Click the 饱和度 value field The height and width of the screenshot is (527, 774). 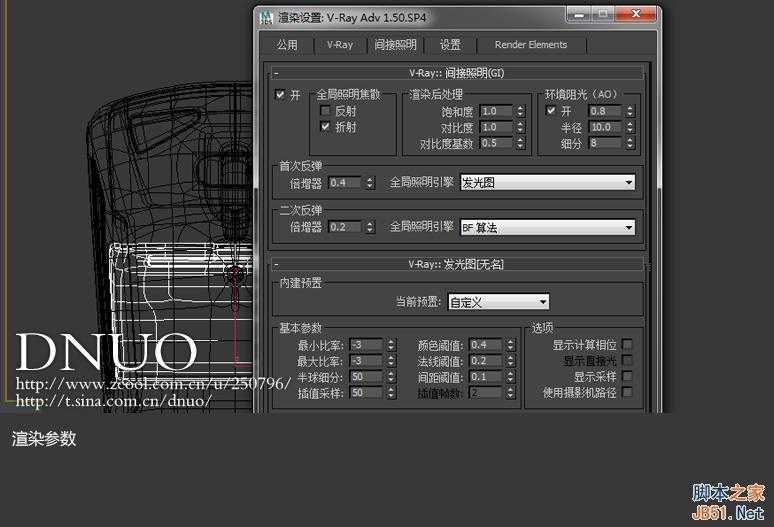tap(497, 111)
